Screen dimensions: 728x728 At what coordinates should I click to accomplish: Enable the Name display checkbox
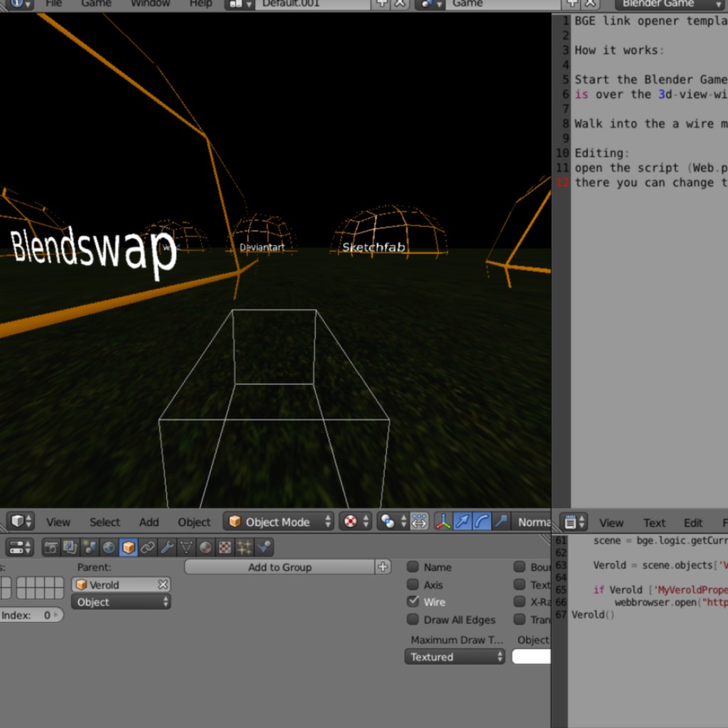412,567
